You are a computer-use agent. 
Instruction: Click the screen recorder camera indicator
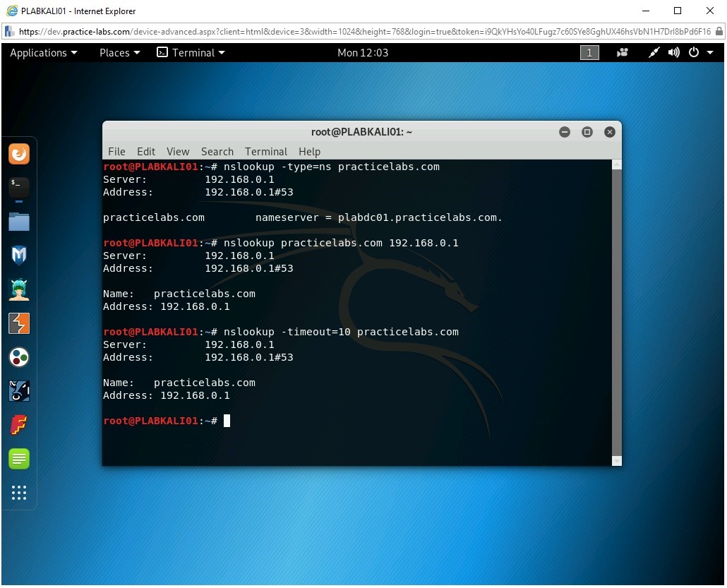point(622,52)
